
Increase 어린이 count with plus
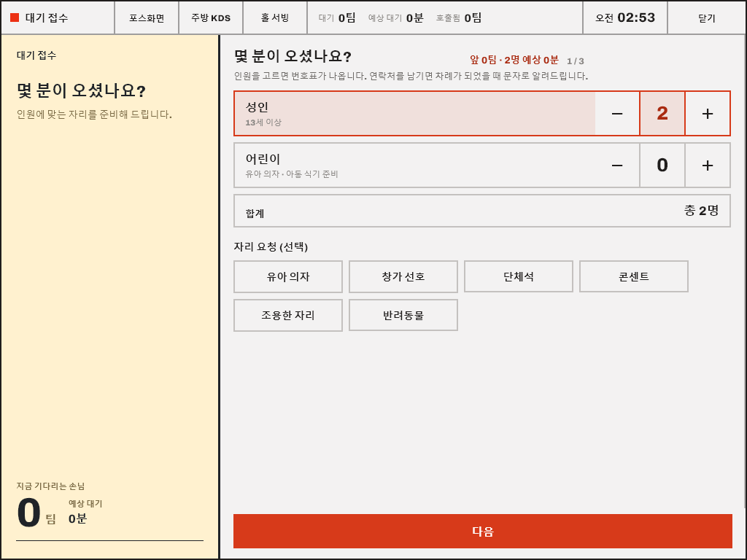[x=708, y=166]
